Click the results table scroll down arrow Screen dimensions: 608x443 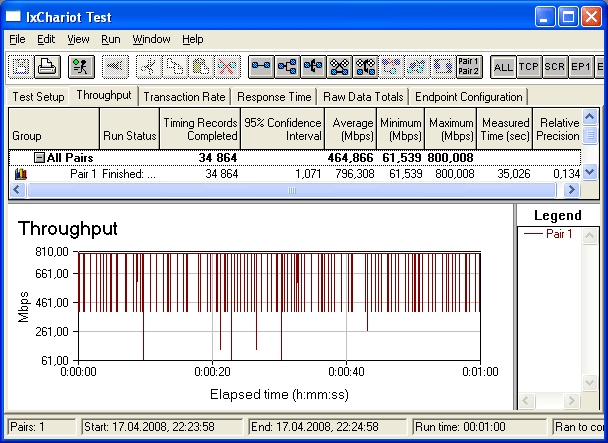(x=590, y=171)
